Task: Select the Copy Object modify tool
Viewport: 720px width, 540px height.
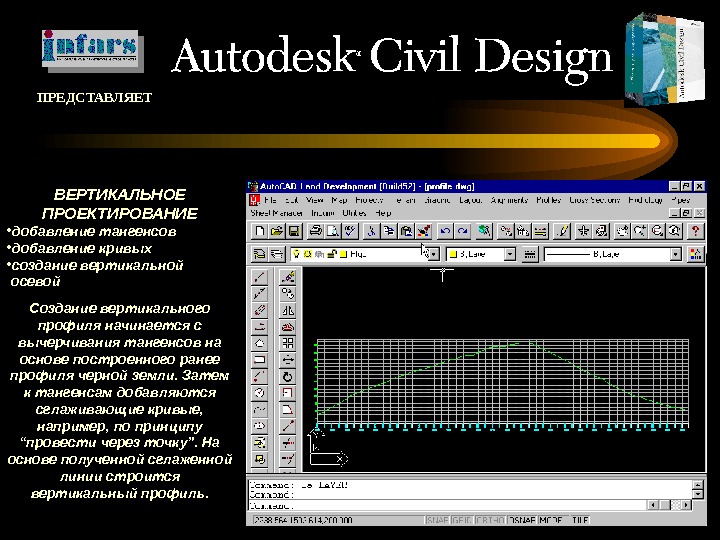Action: click(288, 293)
